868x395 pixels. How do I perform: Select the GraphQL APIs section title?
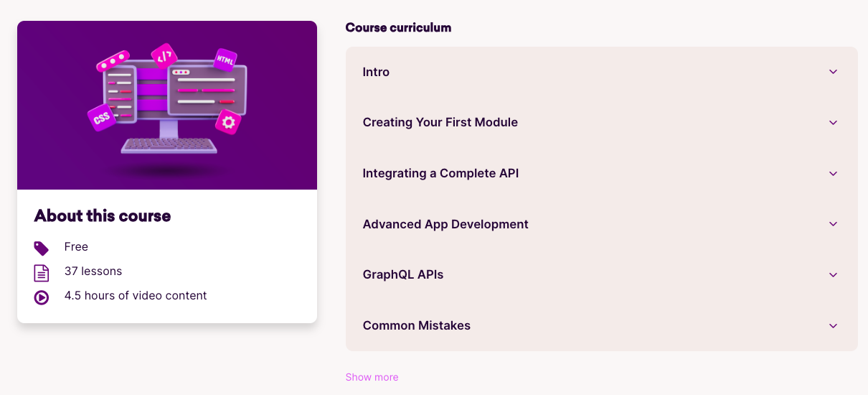coord(403,275)
